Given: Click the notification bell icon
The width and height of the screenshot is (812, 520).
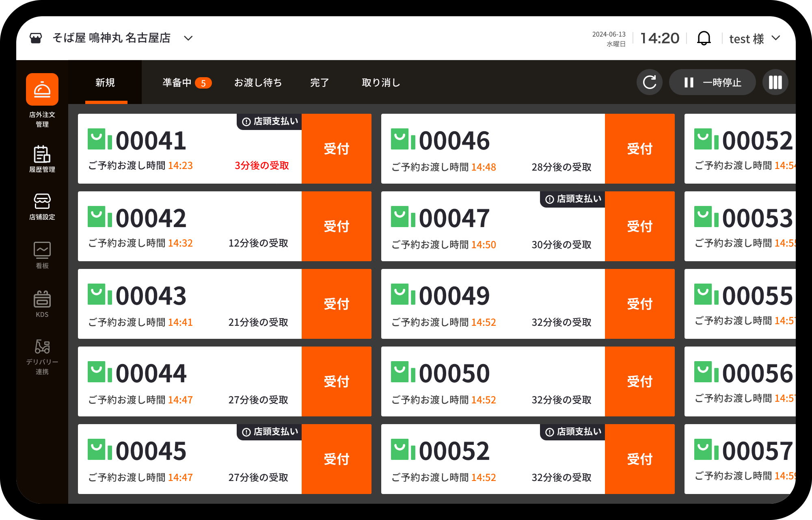Looking at the screenshot, I should (x=704, y=38).
